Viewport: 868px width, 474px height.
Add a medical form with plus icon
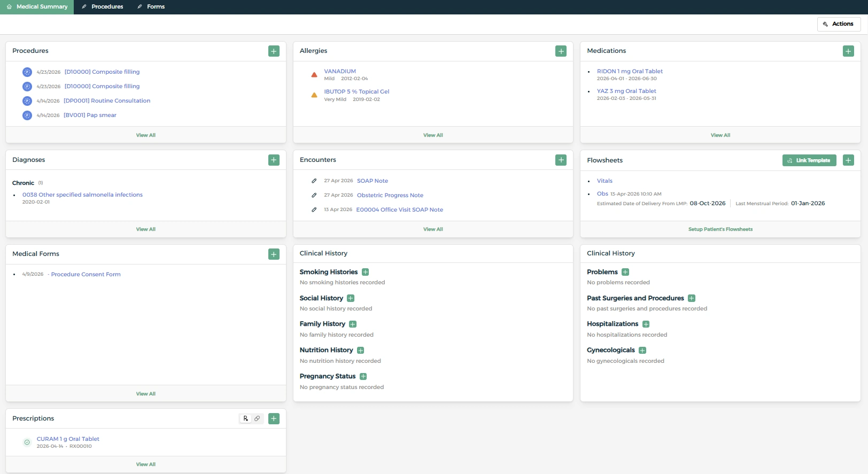point(274,254)
